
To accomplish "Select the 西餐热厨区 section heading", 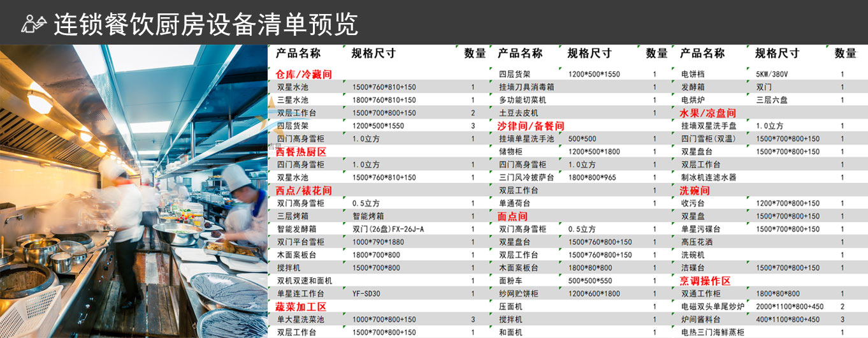I will pyautogui.click(x=301, y=152).
